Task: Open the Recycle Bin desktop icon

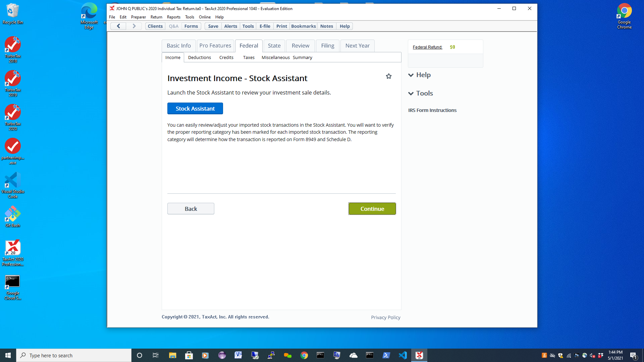Action: [13, 14]
